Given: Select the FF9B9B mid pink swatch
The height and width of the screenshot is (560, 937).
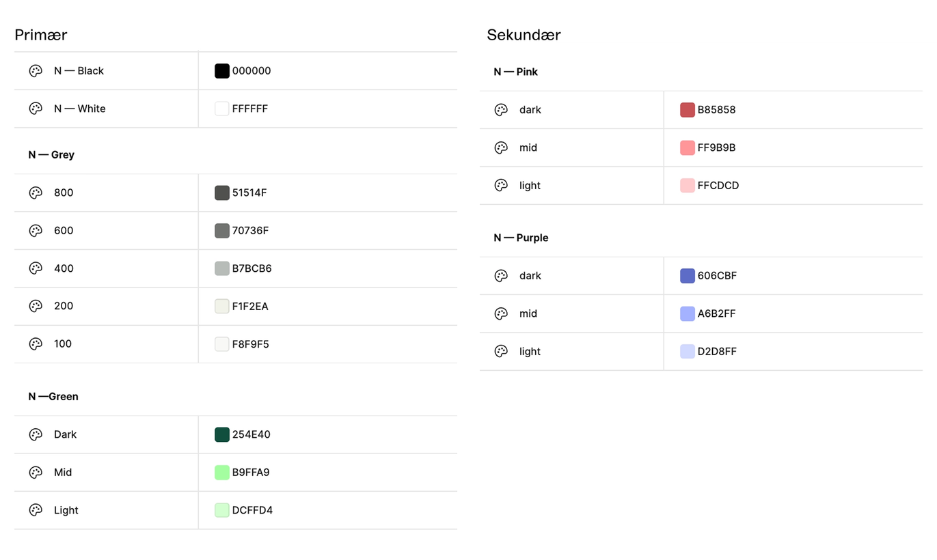Looking at the screenshot, I should [688, 148].
